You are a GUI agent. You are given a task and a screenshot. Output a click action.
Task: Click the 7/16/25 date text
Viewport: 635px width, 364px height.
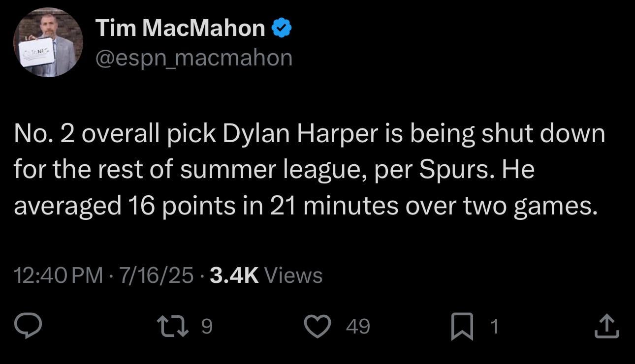pos(155,275)
